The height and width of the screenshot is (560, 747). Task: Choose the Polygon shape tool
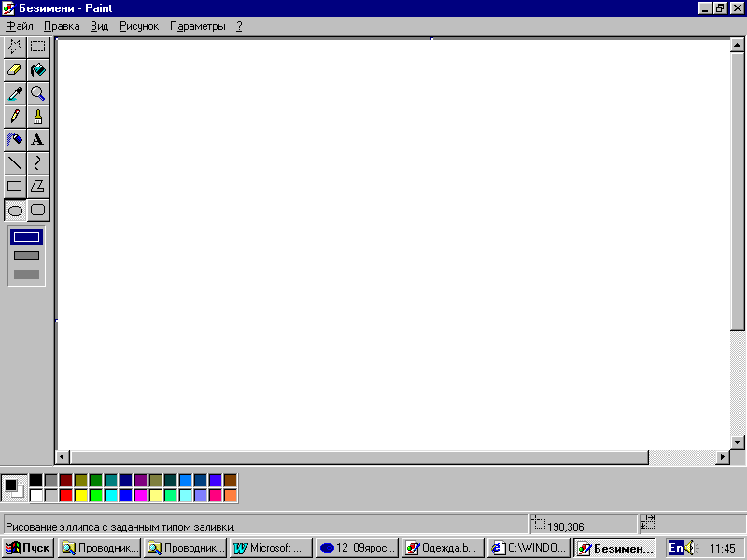click(x=38, y=187)
